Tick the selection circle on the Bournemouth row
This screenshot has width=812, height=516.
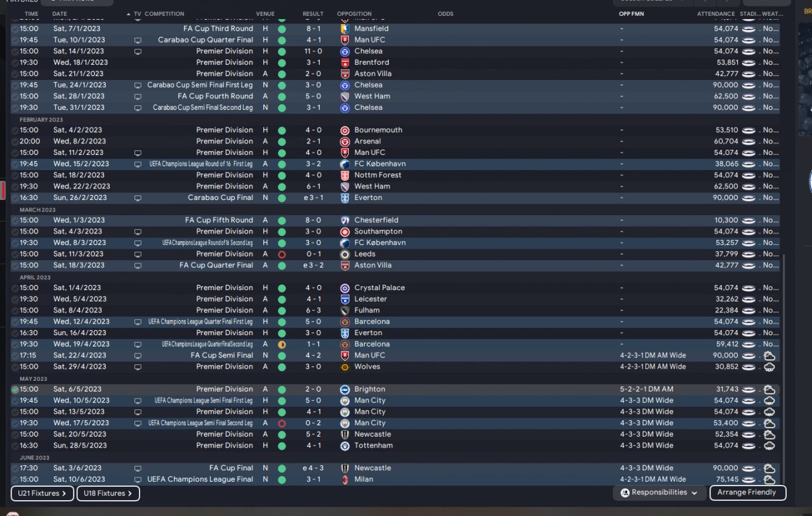[x=15, y=130]
